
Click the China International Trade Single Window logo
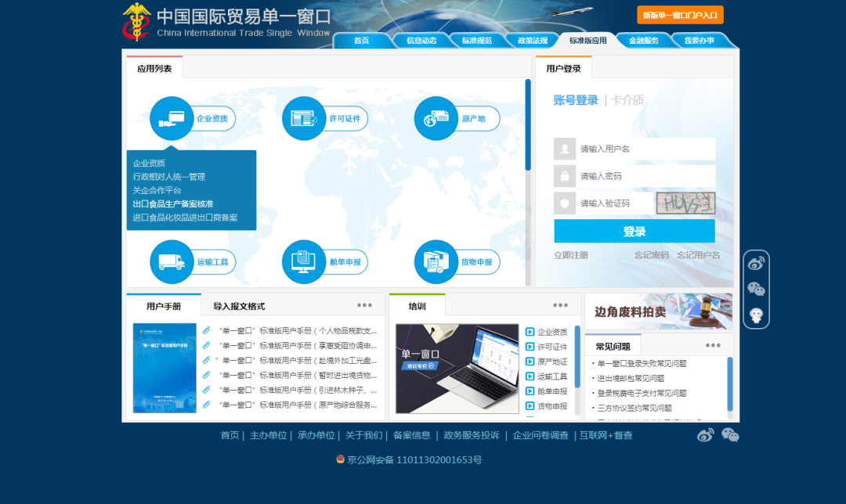(x=226, y=23)
